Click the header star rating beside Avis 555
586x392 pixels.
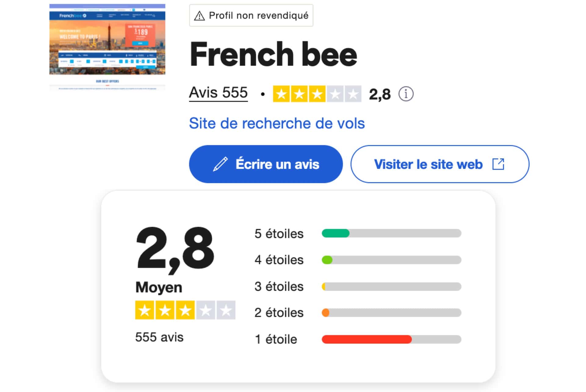pyautogui.click(x=317, y=94)
